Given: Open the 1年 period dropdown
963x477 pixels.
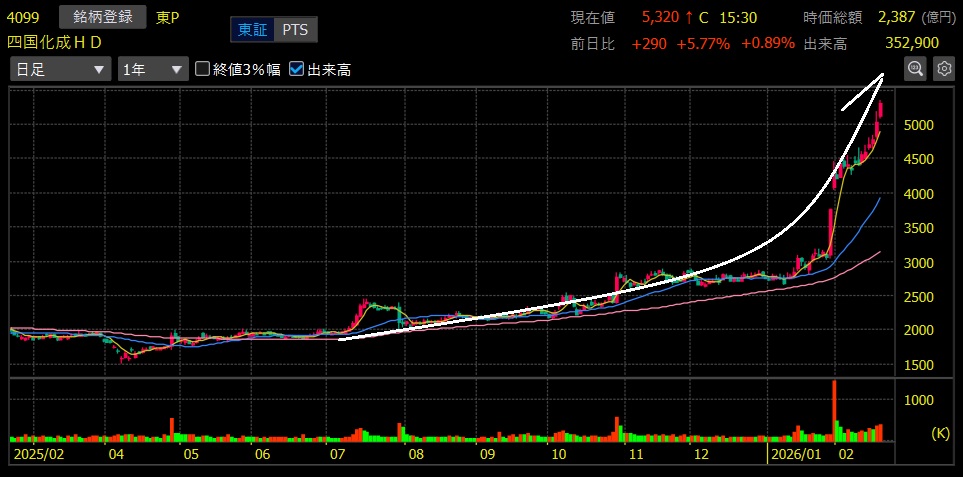Looking at the screenshot, I should coord(152,69).
